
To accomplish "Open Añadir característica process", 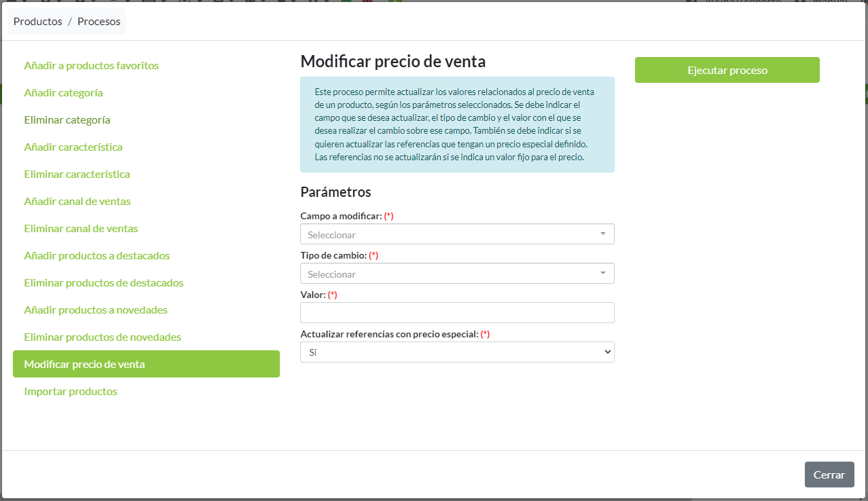I will click(x=73, y=147).
